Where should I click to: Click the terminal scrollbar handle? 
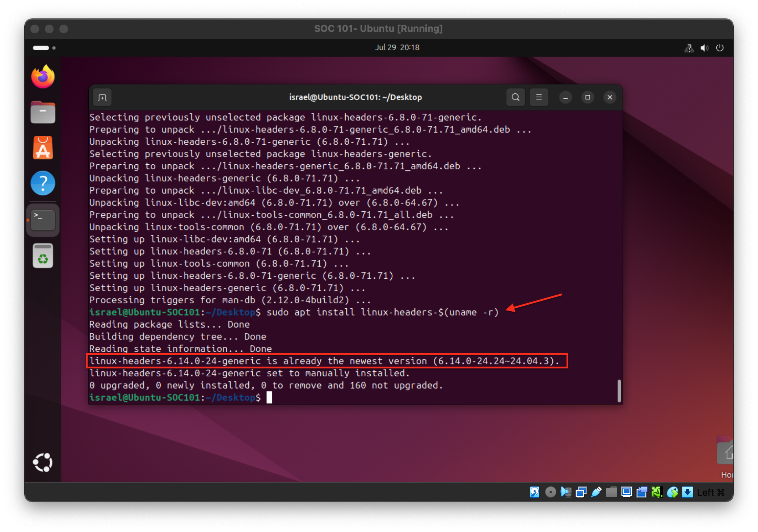click(619, 390)
